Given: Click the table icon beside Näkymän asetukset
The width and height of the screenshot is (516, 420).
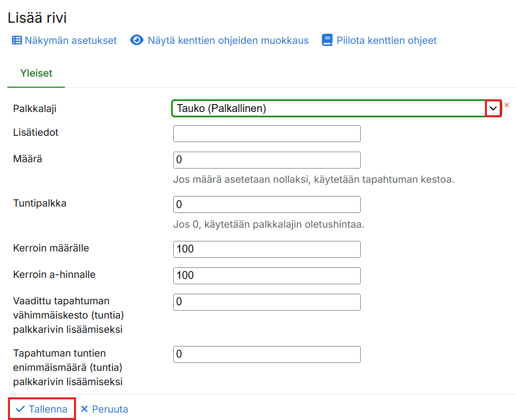Looking at the screenshot, I should click(x=17, y=41).
